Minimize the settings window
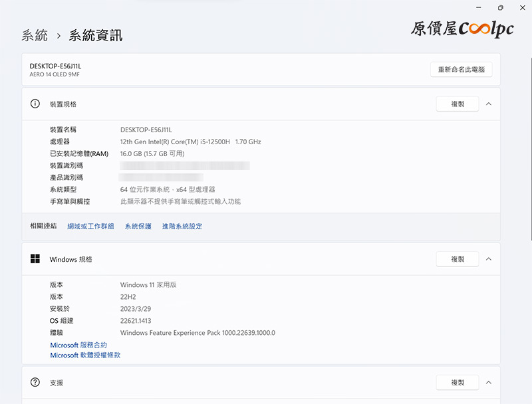The image size is (532, 404). (479, 7)
